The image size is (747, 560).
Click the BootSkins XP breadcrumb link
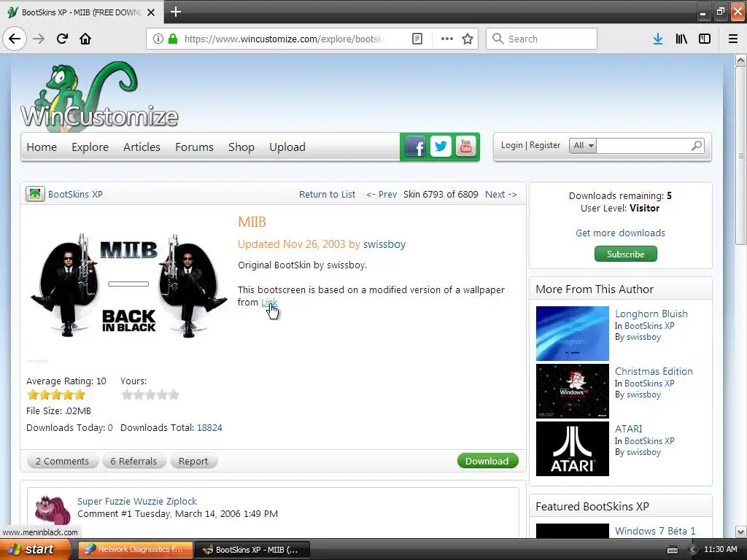(75, 194)
